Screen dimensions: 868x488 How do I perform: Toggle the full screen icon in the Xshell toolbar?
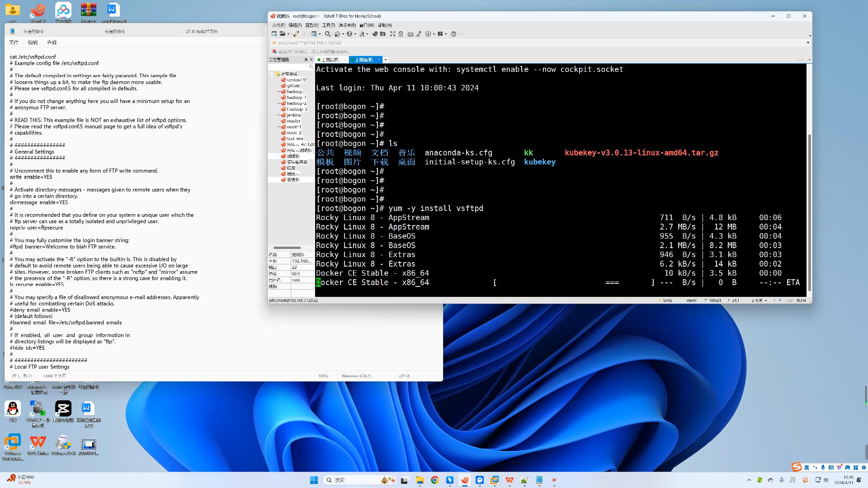(393, 34)
